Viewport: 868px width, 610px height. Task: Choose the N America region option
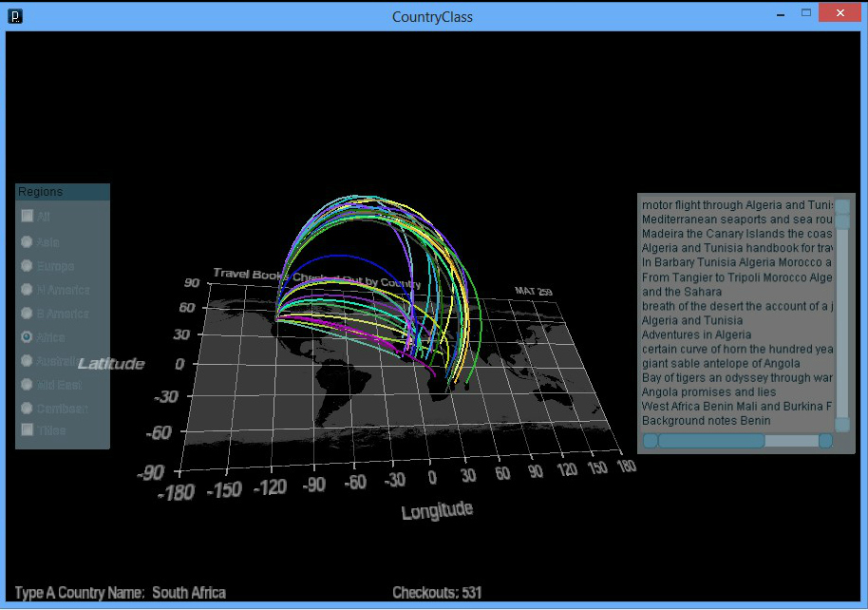28,290
